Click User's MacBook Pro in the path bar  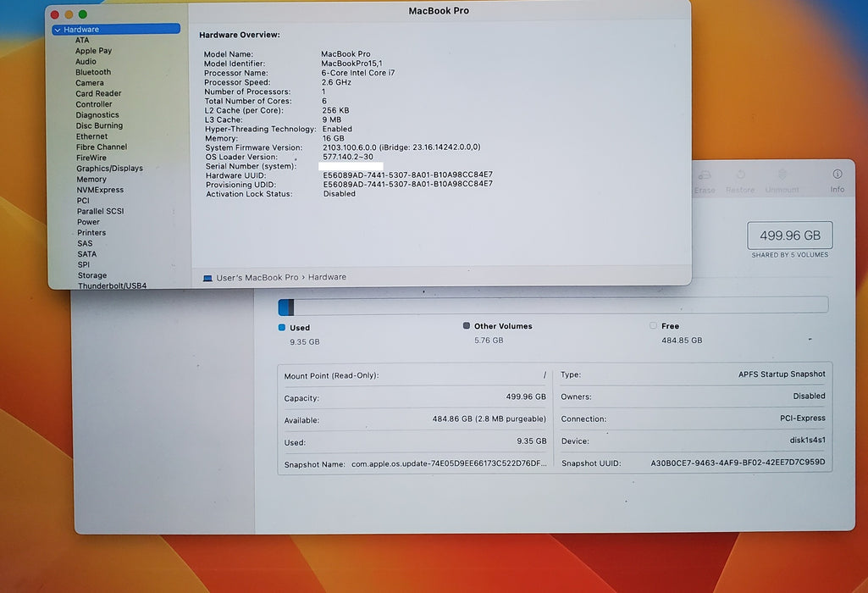click(x=257, y=277)
